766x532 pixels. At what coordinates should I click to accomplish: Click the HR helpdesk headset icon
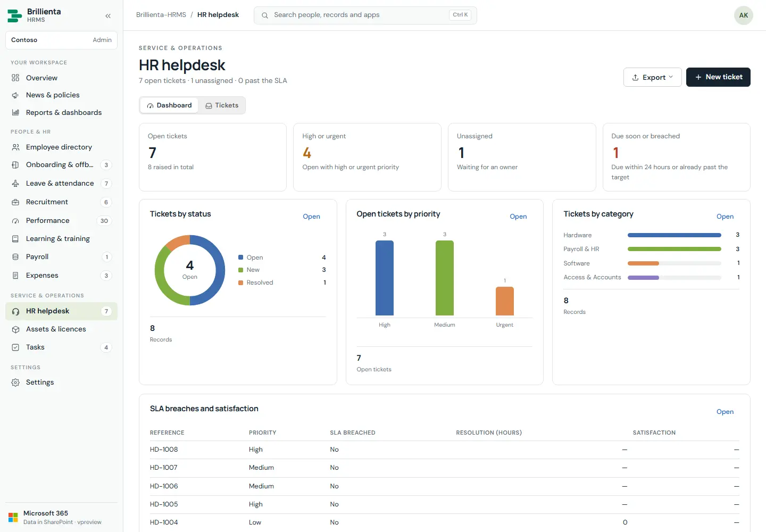tap(15, 311)
